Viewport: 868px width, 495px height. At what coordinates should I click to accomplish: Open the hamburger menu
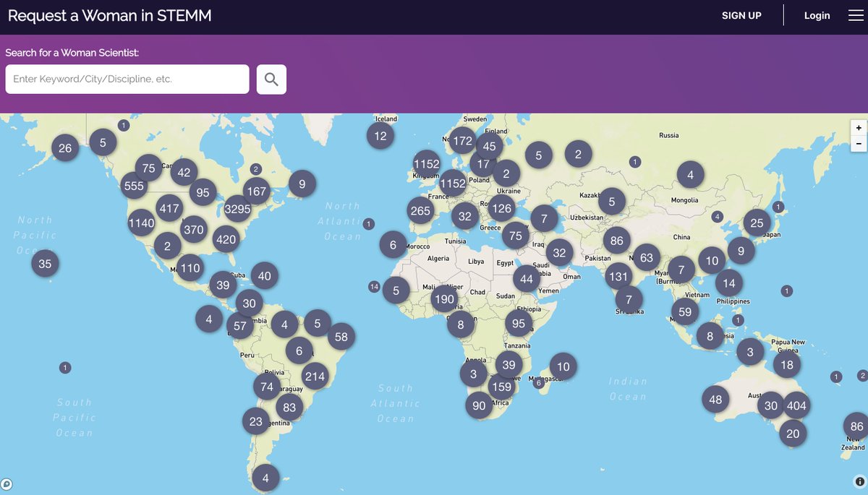click(x=856, y=16)
